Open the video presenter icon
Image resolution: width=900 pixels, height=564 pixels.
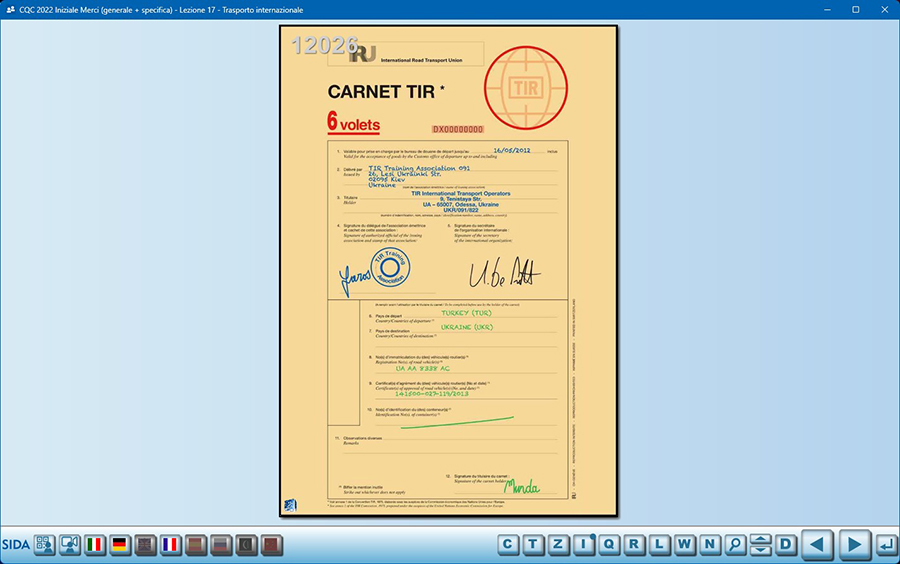pyautogui.click(x=70, y=545)
